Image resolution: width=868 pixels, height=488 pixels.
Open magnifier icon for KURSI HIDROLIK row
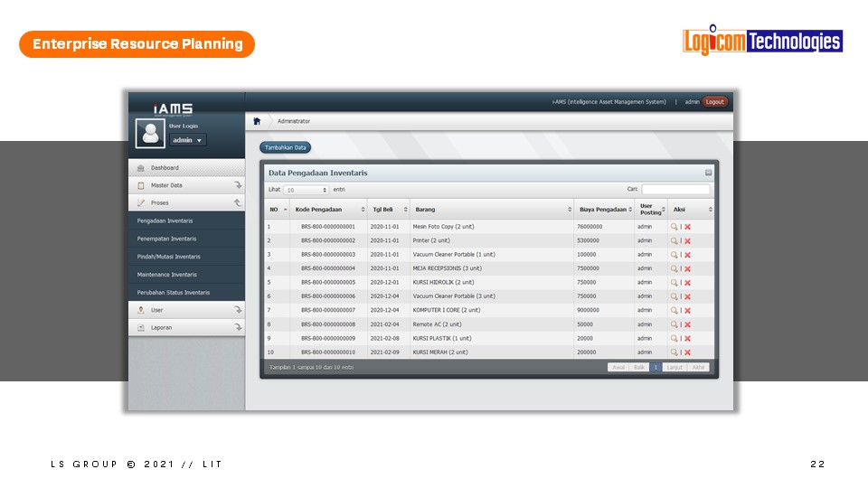tap(674, 283)
